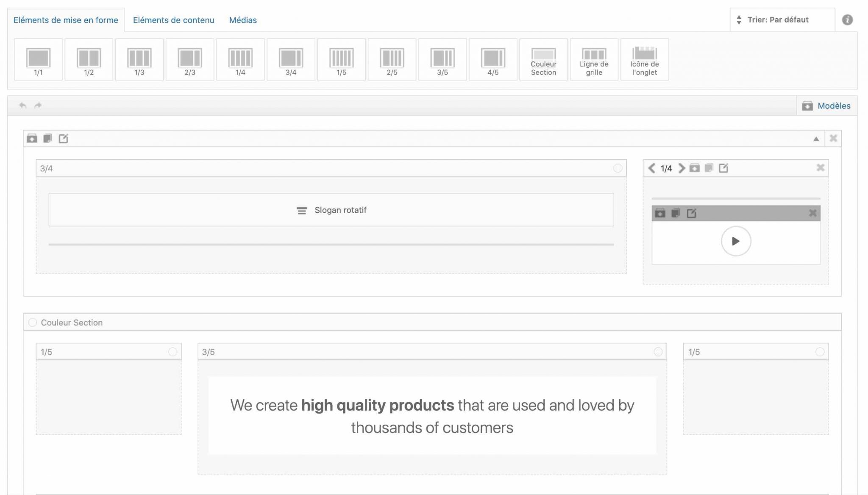
Task: Open the "Trier: Par défaut" sort dropdown
Action: click(781, 19)
